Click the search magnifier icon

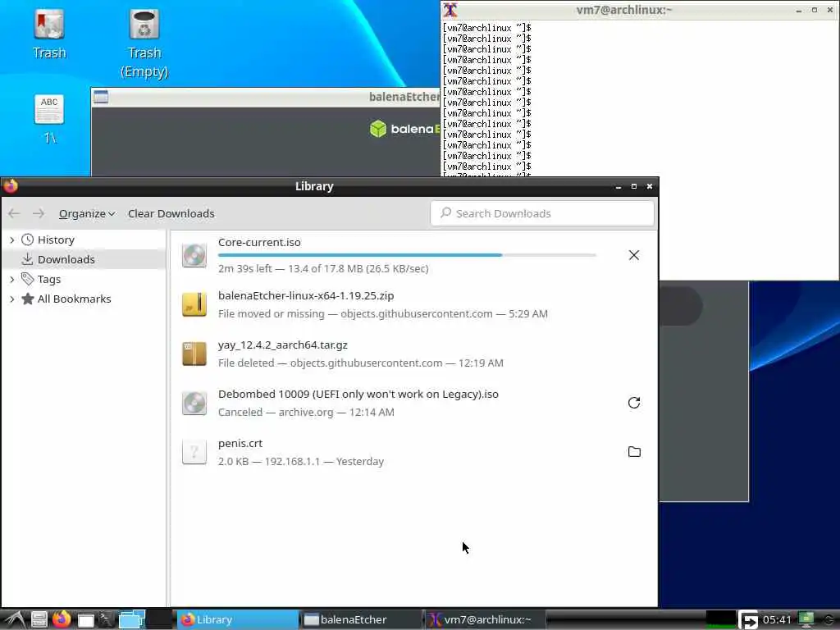[445, 212]
